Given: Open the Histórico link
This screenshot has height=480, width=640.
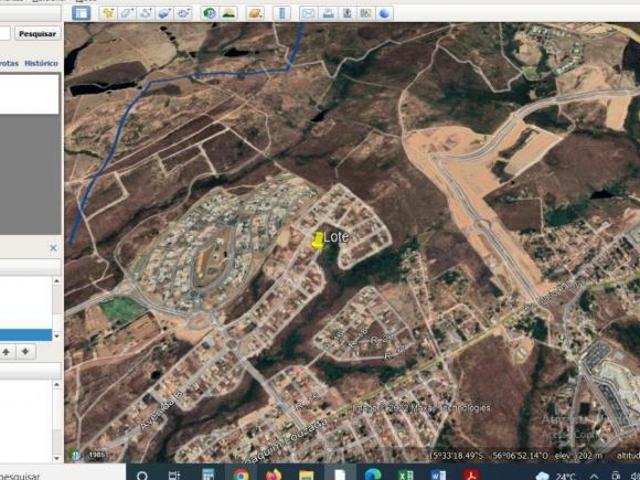Looking at the screenshot, I should [x=41, y=63].
